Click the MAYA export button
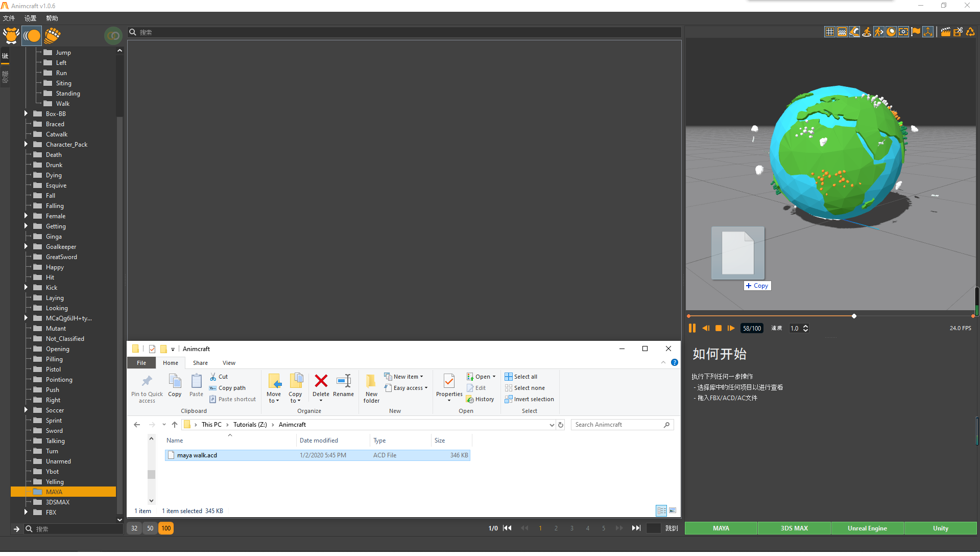The height and width of the screenshot is (556, 980). [x=721, y=528]
